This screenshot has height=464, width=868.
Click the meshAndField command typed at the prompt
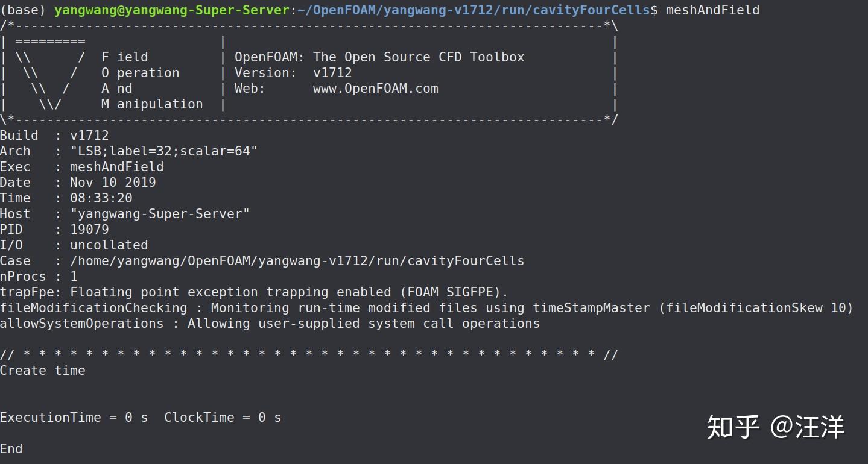pyautogui.click(x=712, y=10)
